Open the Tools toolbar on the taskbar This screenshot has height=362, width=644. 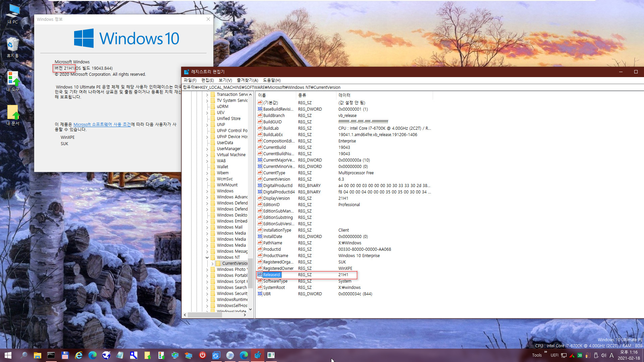(x=537, y=355)
